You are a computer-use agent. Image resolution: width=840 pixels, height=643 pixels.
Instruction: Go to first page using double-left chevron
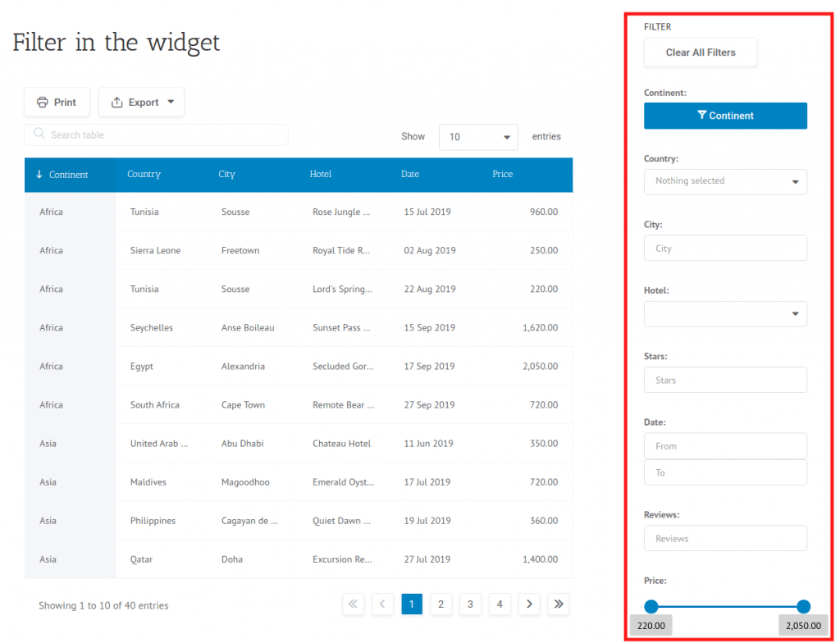click(353, 604)
